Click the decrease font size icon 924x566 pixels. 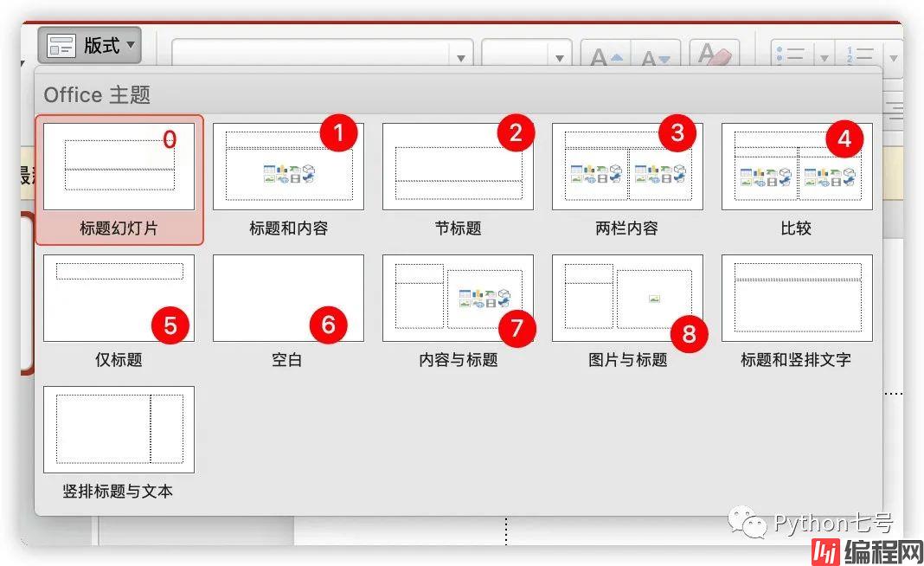(x=655, y=57)
